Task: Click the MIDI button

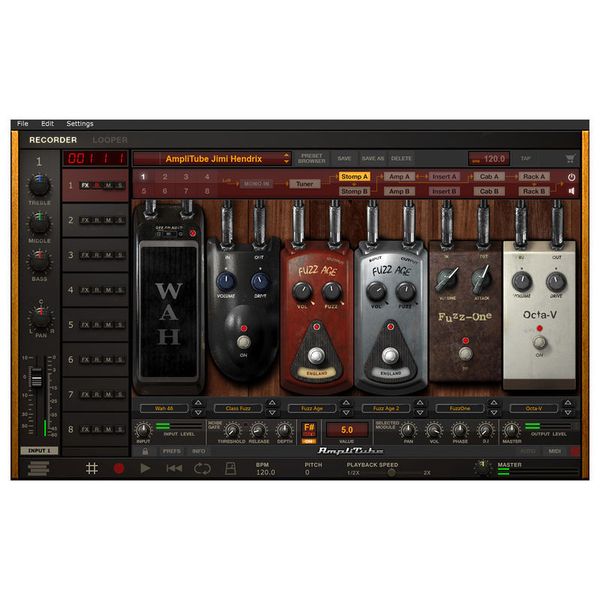Action: pyautogui.click(x=555, y=452)
